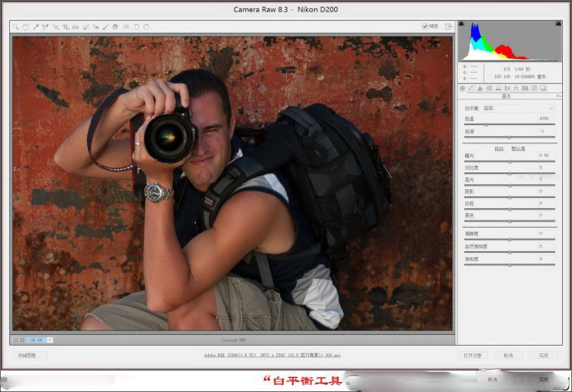This screenshot has width=572, height=392.
Task: Switch to the Tone Curve panel tab
Action: [x=472, y=88]
